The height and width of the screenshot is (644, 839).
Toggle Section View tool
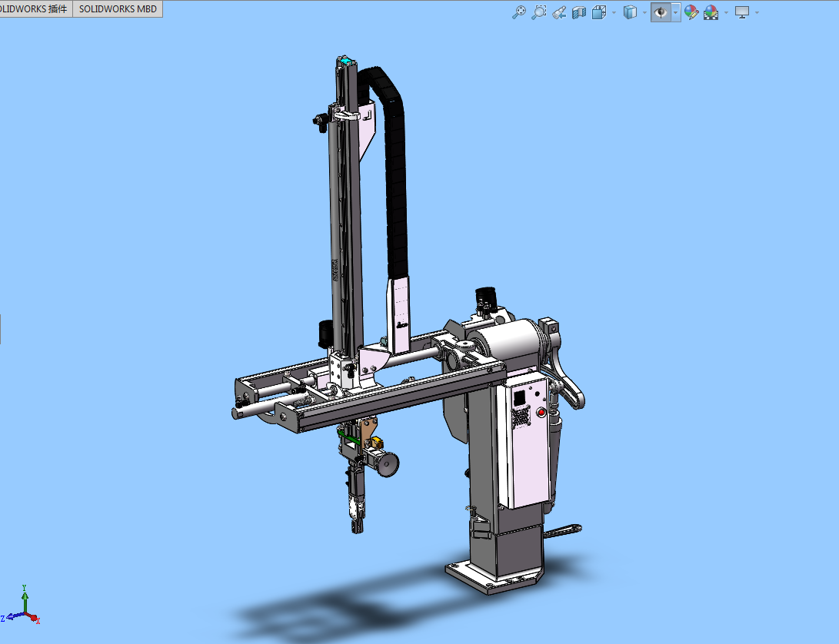tap(579, 12)
